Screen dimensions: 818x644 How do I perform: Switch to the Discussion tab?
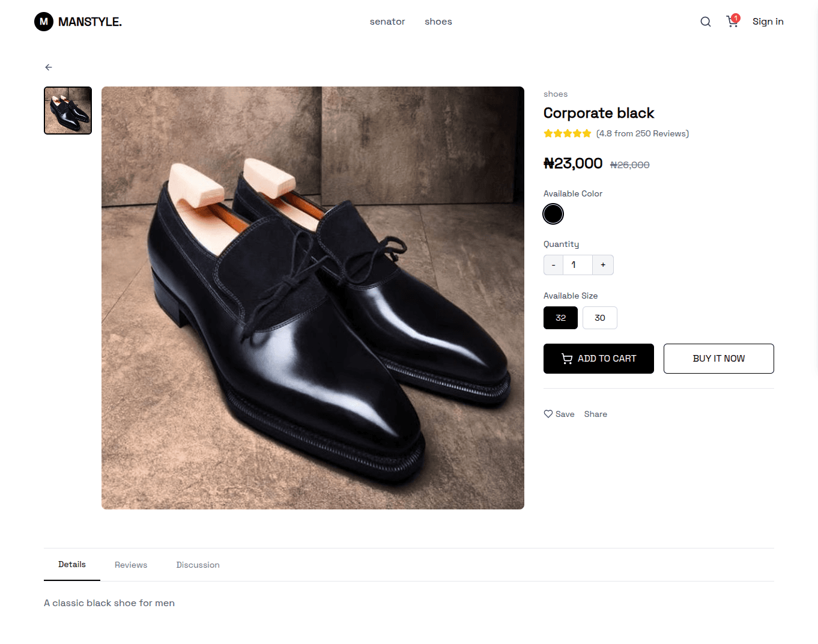[198, 565]
